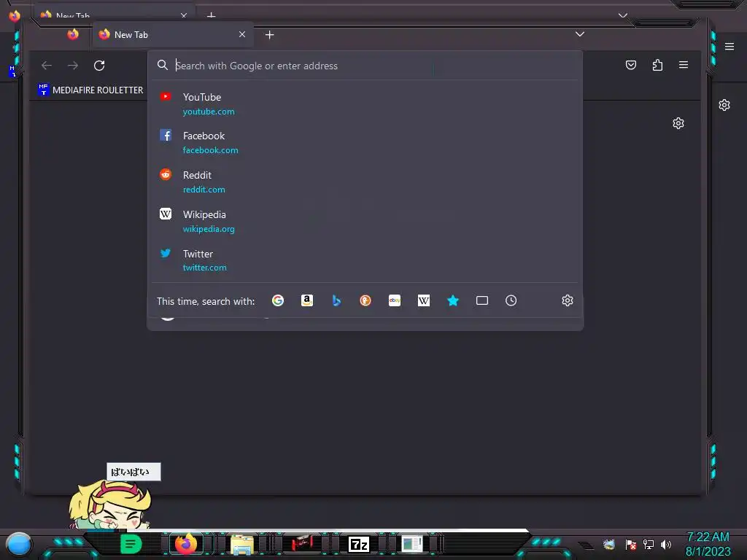Image resolution: width=747 pixels, height=560 pixels.
Task: Click the weather-like tray icon
Action: click(x=609, y=544)
